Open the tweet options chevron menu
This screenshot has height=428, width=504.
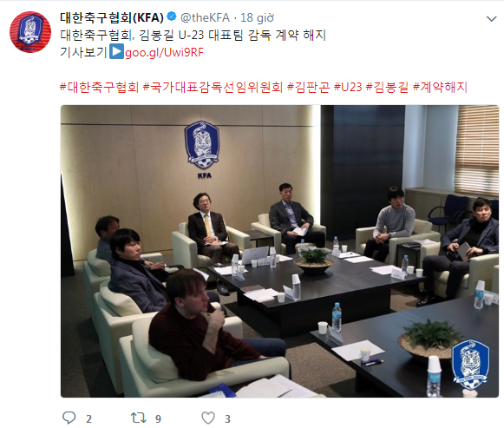492,19
